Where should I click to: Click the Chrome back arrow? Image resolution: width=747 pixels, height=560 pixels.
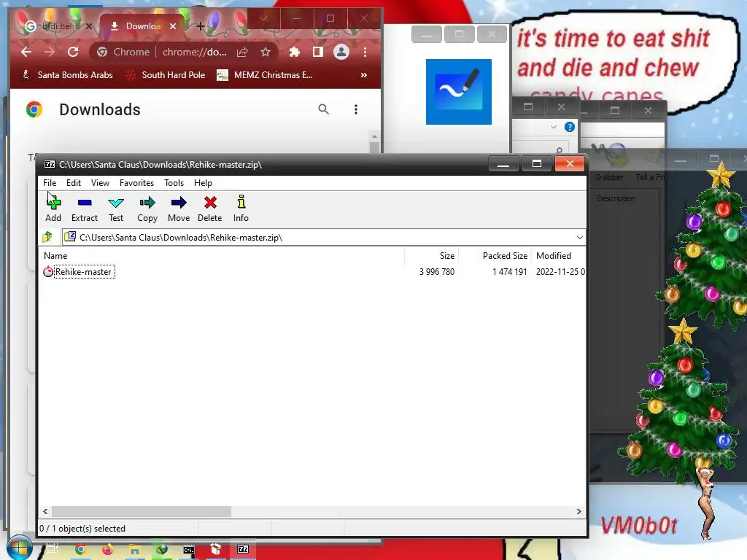26,52
